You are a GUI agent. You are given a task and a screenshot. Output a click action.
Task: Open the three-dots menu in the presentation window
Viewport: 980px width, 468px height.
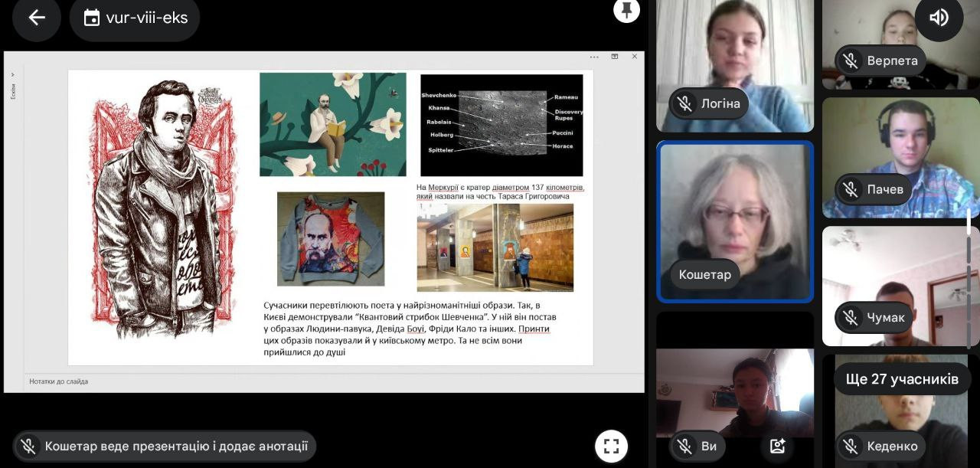[594, 57]
